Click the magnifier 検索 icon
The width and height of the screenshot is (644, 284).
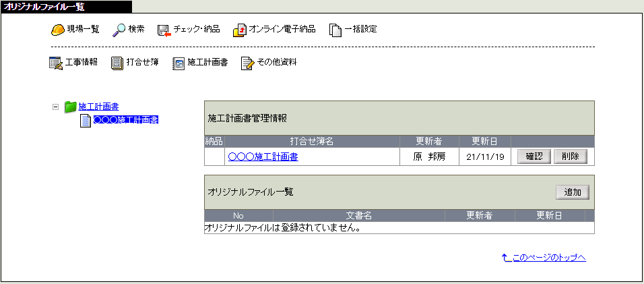tap(119, 30)
